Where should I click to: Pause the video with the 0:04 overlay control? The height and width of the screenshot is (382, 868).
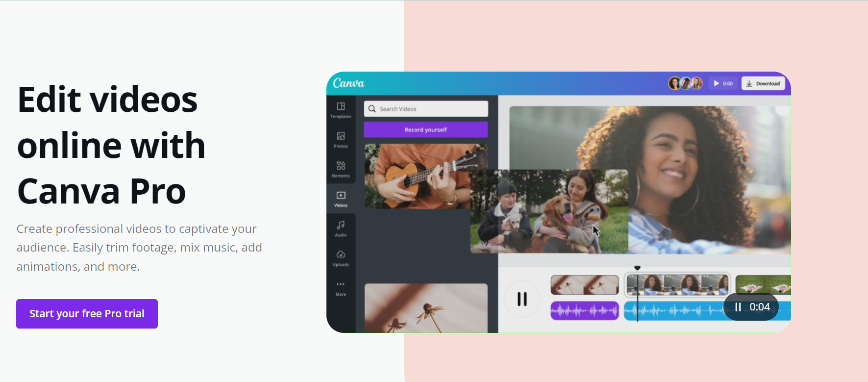751,307
